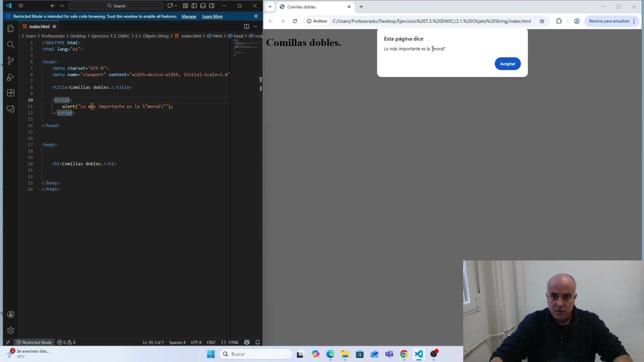The height and width of the screenshot is (362, 644).
Task: Close the index.html editor tab
Action: [54, 26]
